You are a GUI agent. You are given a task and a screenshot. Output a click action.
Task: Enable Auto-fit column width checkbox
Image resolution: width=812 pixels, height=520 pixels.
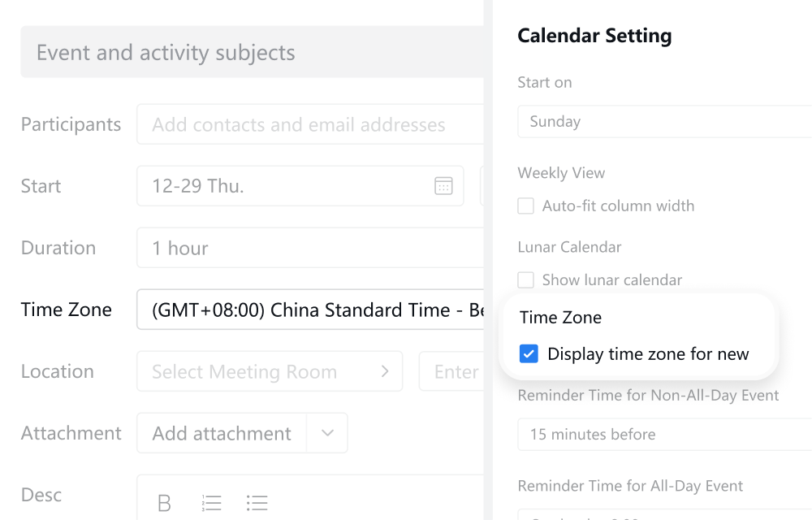coord(525,206)
